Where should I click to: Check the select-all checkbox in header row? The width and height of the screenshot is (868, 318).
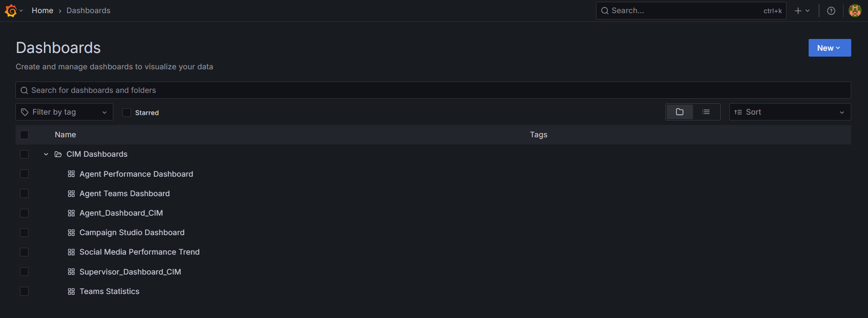24,135
